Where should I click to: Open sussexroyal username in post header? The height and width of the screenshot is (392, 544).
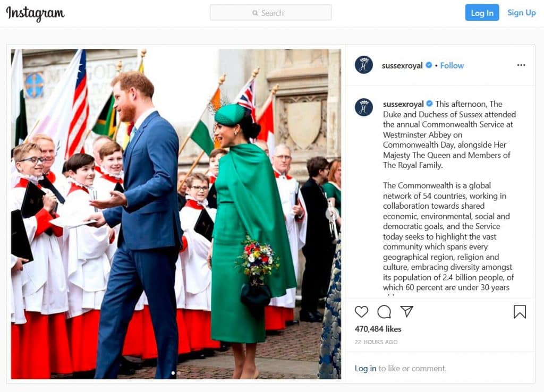[402, 65]
